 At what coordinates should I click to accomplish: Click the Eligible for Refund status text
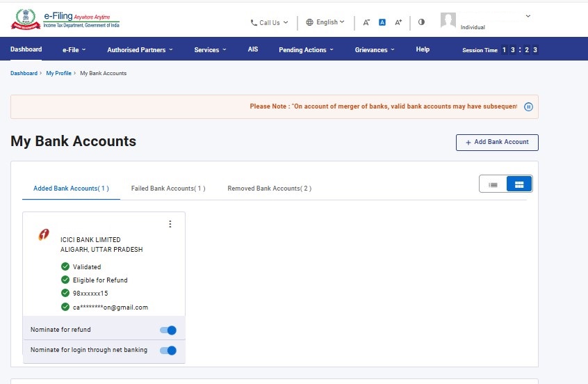100,280
